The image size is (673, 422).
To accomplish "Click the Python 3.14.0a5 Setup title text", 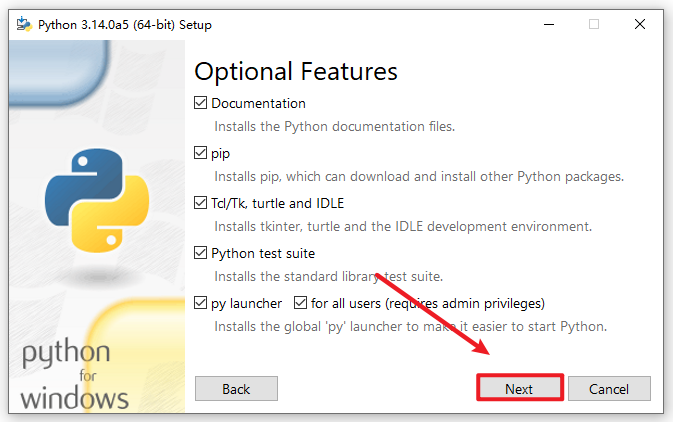I will pyautogui.click(x=124, y=24).
